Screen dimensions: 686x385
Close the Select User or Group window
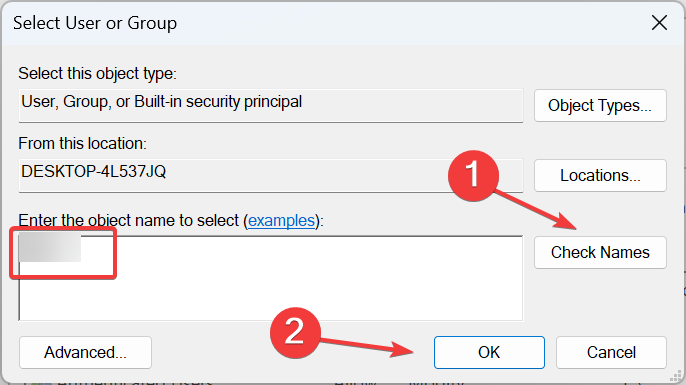tap(659, 23)
